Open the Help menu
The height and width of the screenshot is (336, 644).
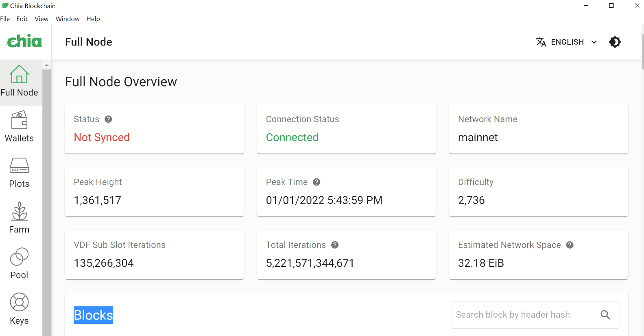93,19
